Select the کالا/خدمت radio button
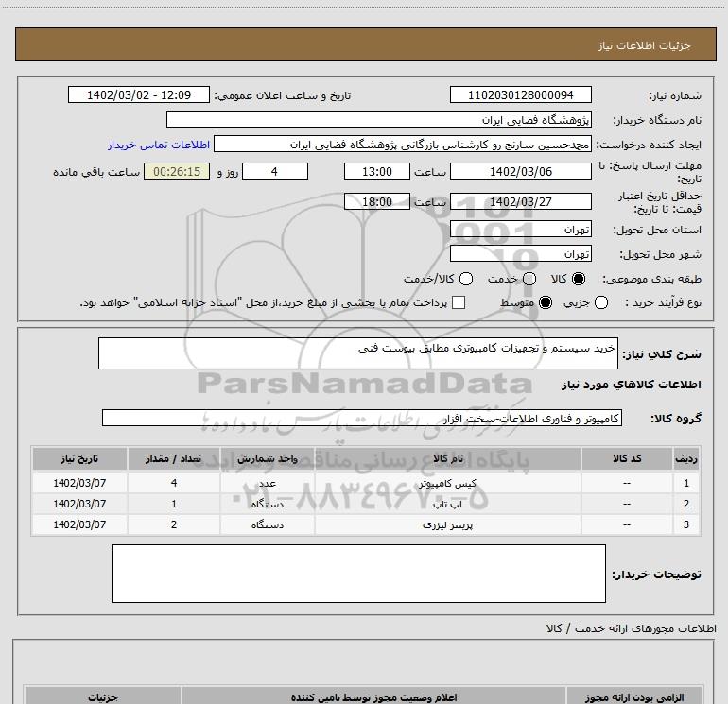The image size is (728, 704). (x=466, y=279)
